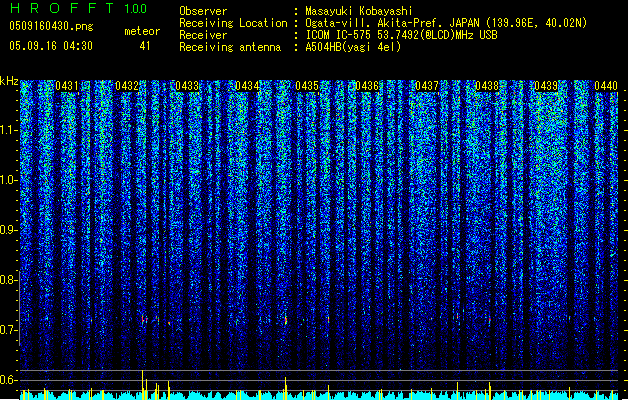The width and height of the screenshot is (629, 400).
Task: Click the Receiving antenna label
Action: [230, 47]
